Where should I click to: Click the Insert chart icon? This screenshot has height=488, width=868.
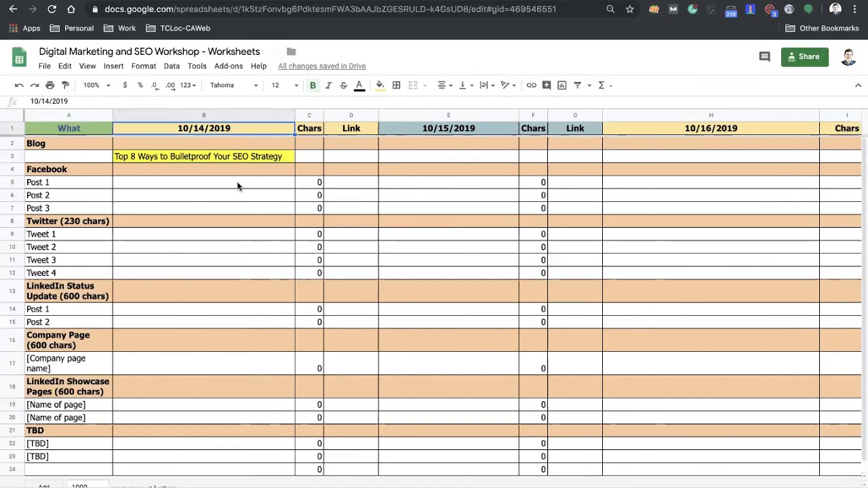(x=561, y=85)
